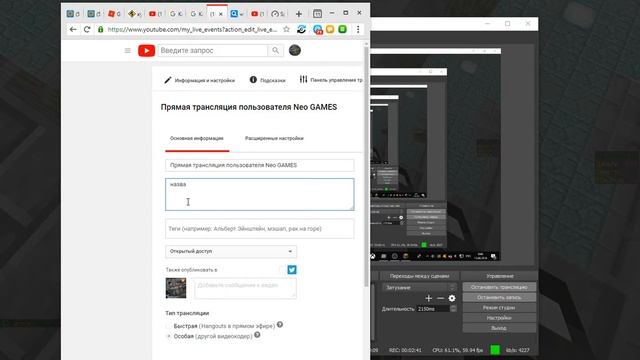Click the yellow extension icon in toolbar
Screen dimensions: 640x360
(x=330, y=29)
